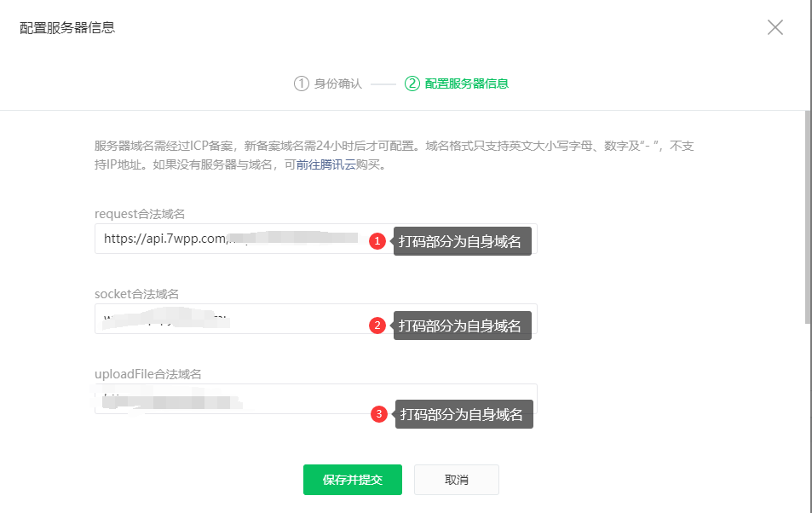The width and height of the screenshot is (812, 513).
Task: Click the first 打码部分为自身域名 tooltip label
Action: pyautogui.click(x=464, y=240)
